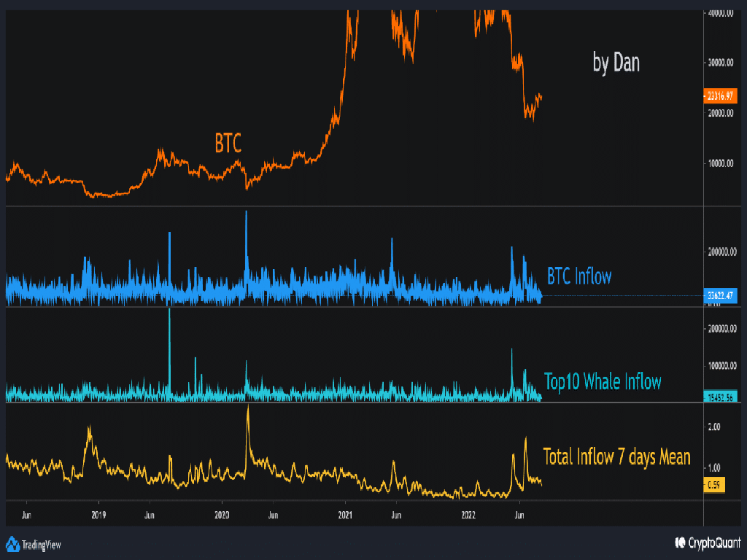Click the Top10 Whale Inflow label
This screenshot has width=747, height=560.
point(603,381)
